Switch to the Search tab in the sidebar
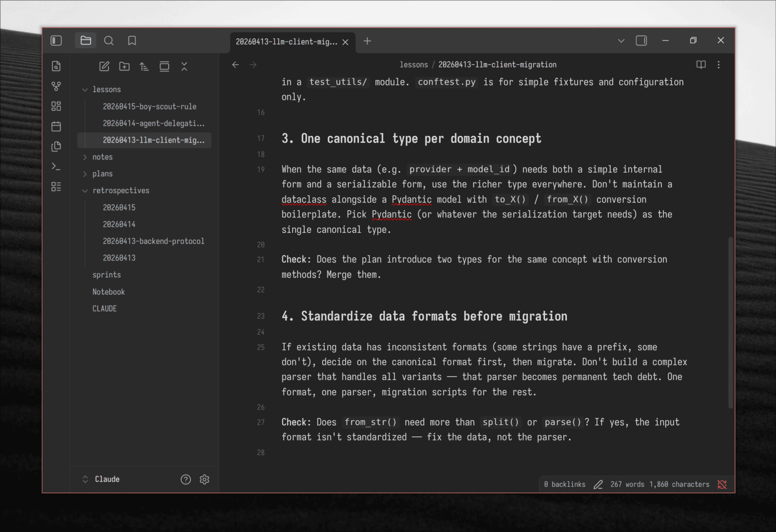 point(109,40)
